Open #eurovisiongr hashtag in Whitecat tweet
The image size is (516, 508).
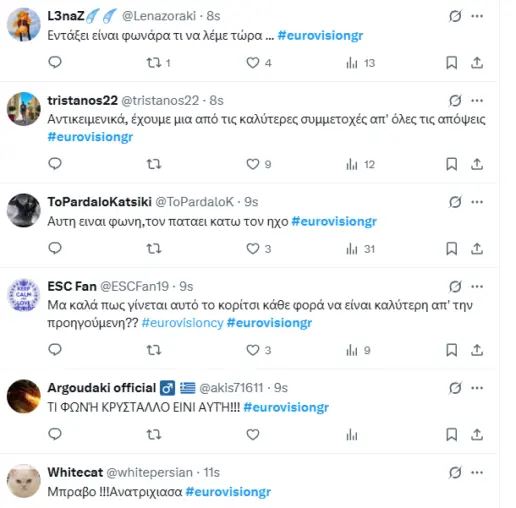pyautogui.click(x=228, y=492)
